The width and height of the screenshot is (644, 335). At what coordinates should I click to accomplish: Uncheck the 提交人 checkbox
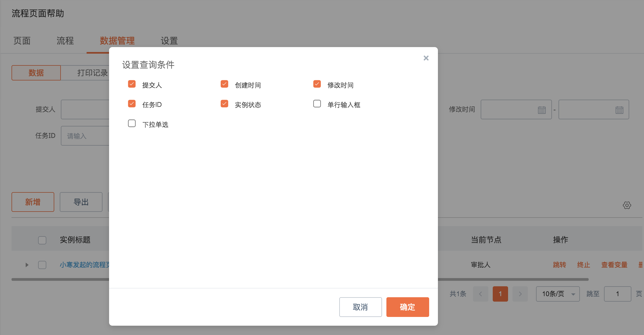[132, 84]
